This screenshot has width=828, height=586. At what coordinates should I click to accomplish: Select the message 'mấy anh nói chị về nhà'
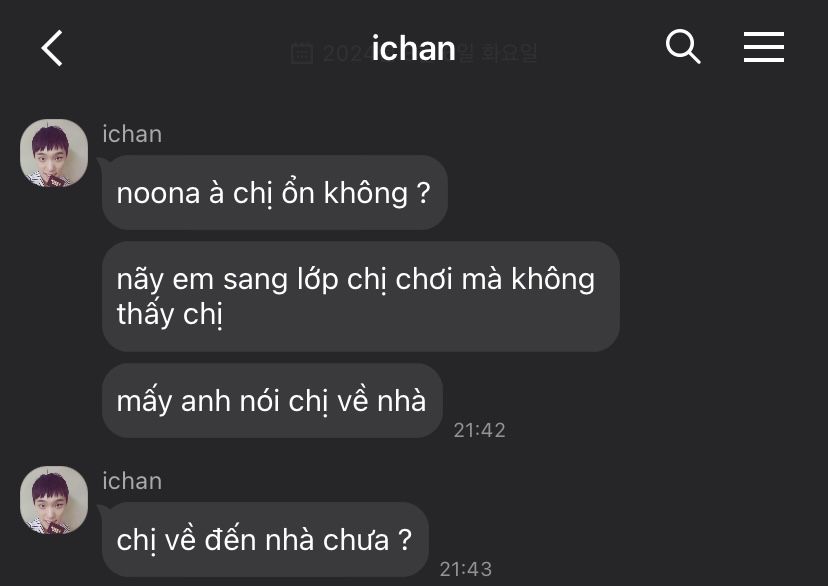pyautogui.click(x=272, y=400)
